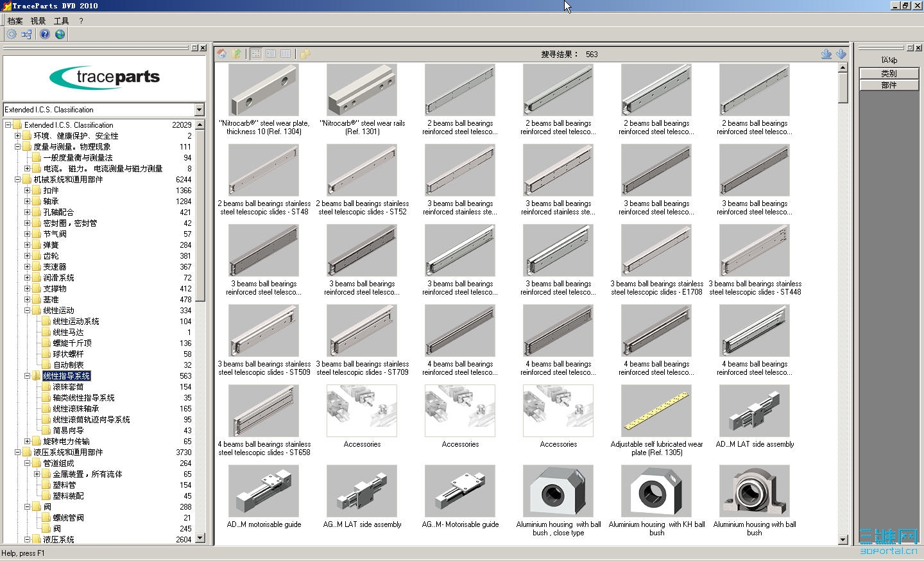This screenshot has height=561, width=924.
Task: Click the globe icon in the main toolbar
Action: coord(60,34)
